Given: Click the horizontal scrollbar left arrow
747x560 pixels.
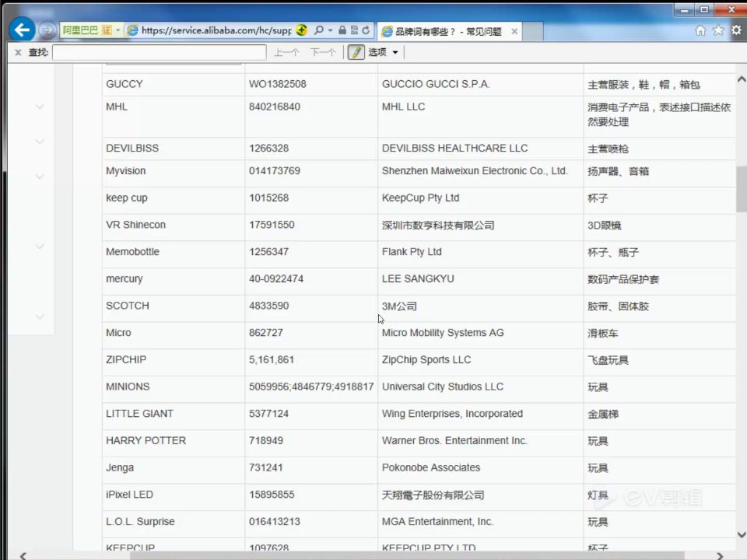Looking at the screenshot, I should 23,555.
